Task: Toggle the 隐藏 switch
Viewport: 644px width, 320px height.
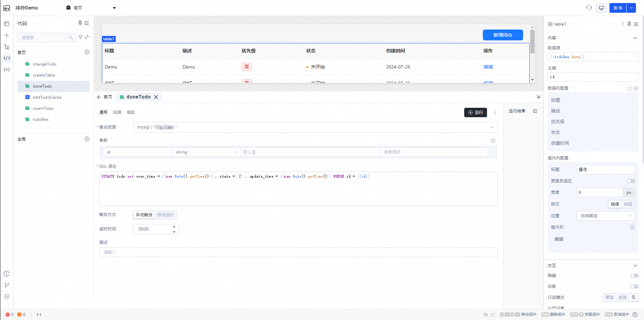Action: (635, 276)
